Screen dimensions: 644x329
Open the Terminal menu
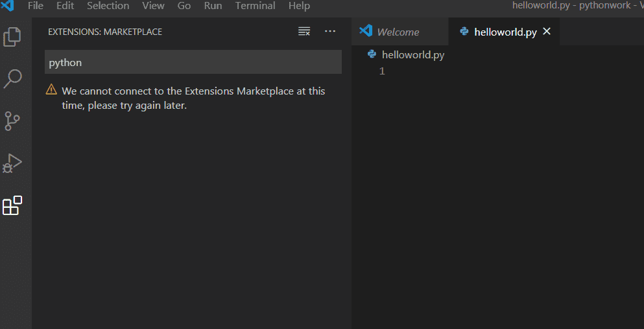255,6
